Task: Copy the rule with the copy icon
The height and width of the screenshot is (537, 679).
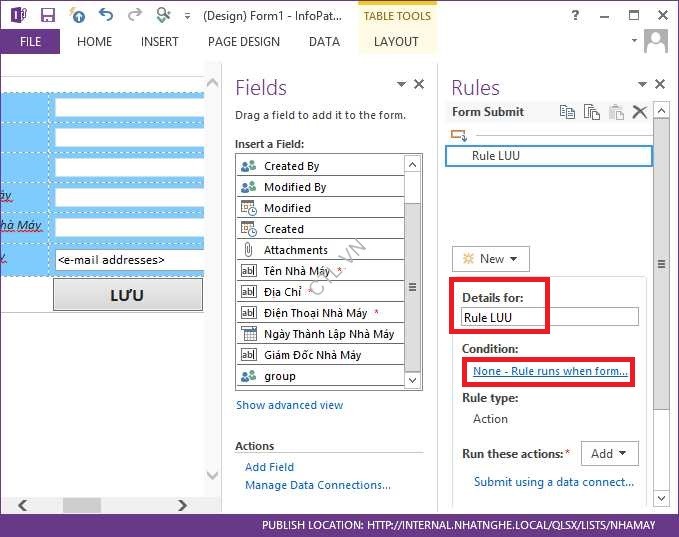Action: (x=568, y=112)
